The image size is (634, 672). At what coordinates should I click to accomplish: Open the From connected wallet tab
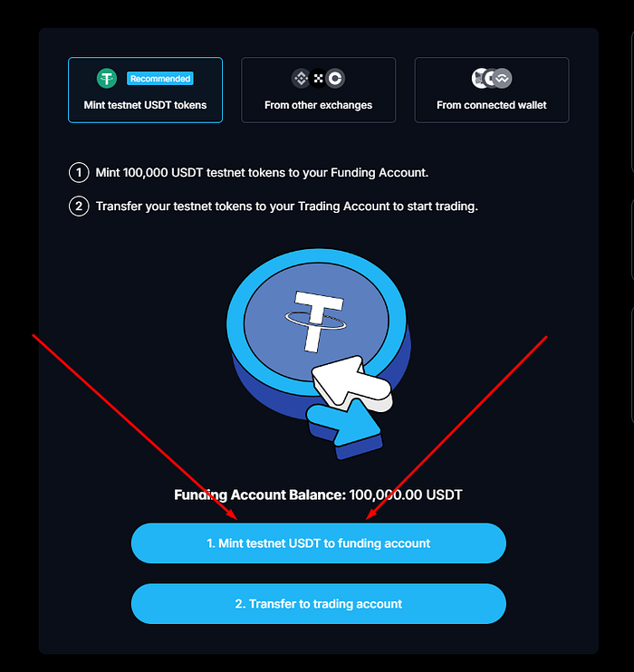tap(492, 90)
